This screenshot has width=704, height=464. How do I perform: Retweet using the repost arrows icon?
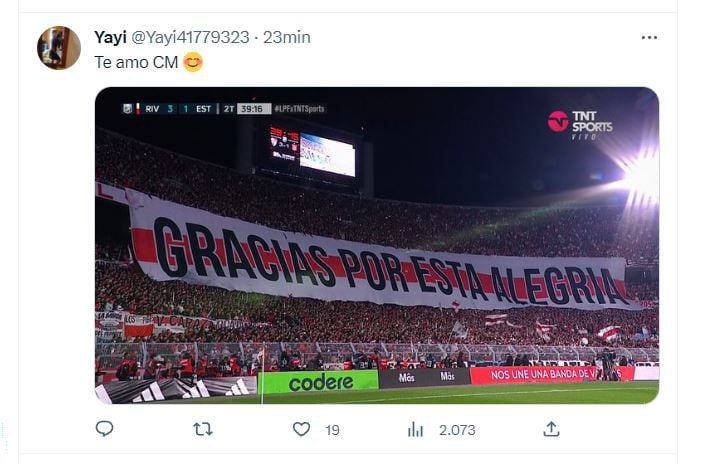coord(203,430)
